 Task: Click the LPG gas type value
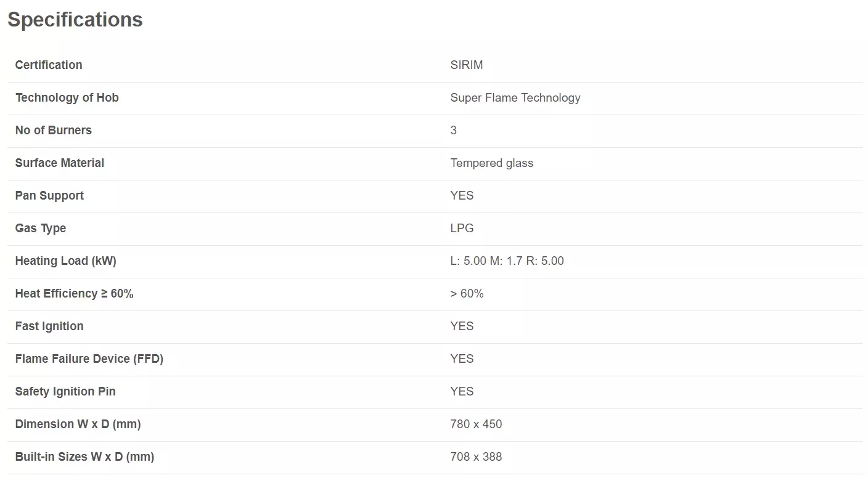(x=462, y=229)
